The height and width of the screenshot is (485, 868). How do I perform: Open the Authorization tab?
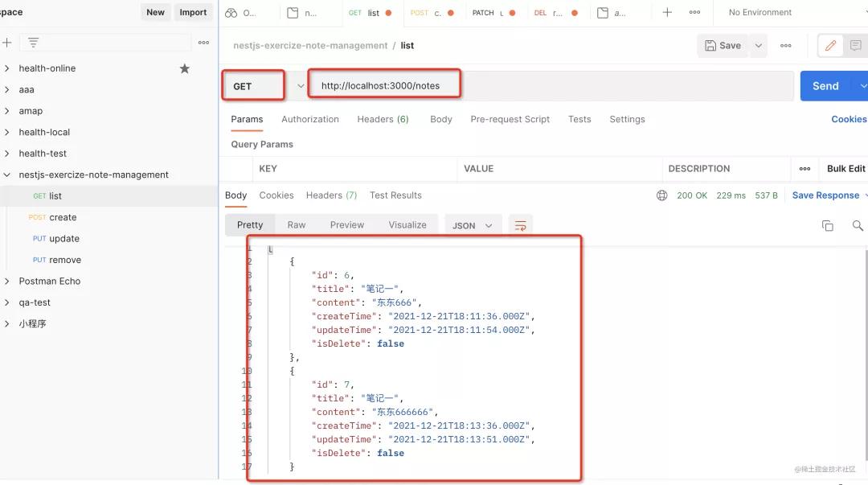pyautogui.click(x=310, y=119)
